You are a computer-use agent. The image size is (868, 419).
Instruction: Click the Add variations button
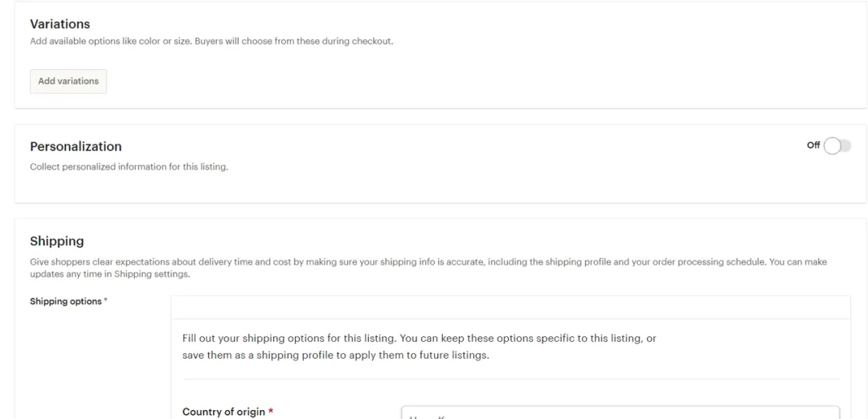(68, 81)
